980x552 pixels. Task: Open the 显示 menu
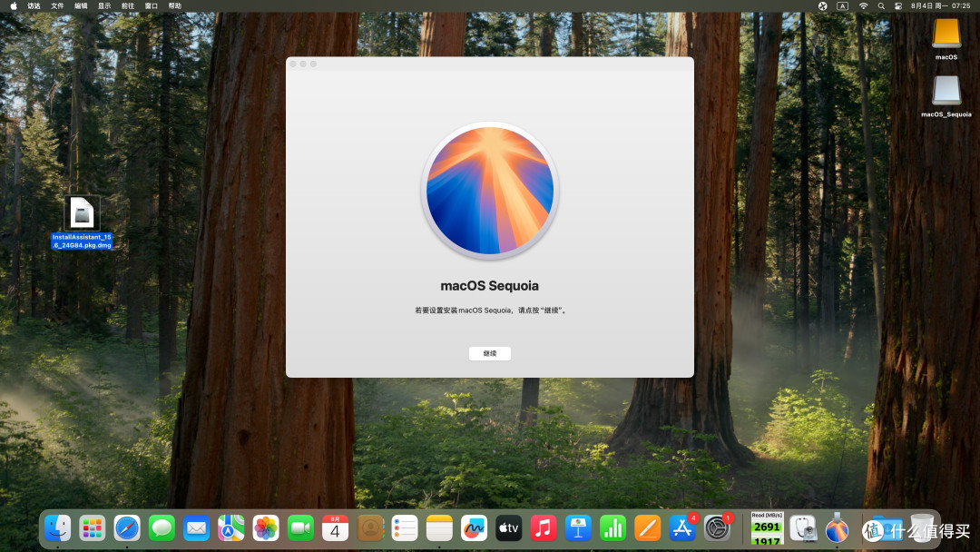coord(104,5)
